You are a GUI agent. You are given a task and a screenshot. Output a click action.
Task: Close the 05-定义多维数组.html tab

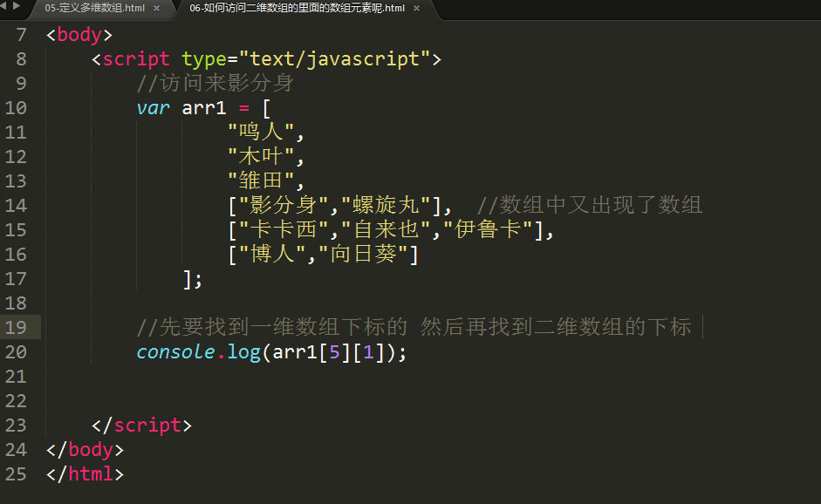(156, 9)
